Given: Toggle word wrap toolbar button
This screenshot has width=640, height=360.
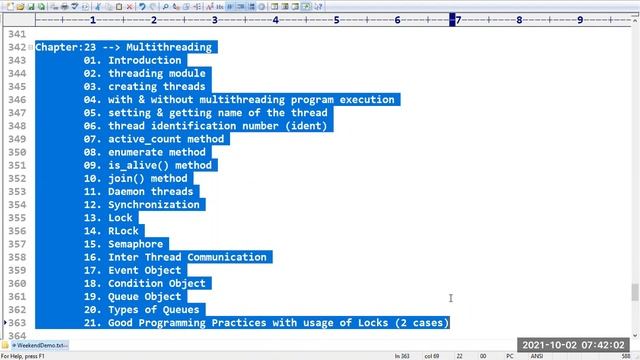Looking at the screenshot, I should coord(230,7).
